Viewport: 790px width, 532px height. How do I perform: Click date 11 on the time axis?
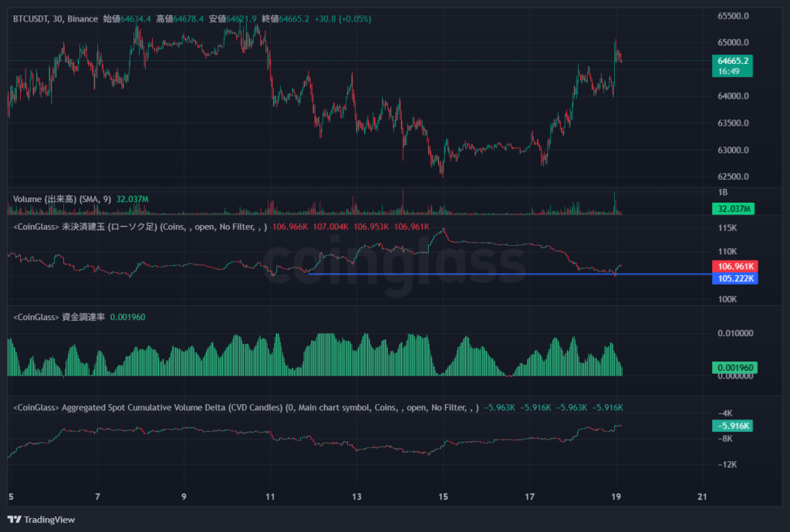(x=270, y=497)
